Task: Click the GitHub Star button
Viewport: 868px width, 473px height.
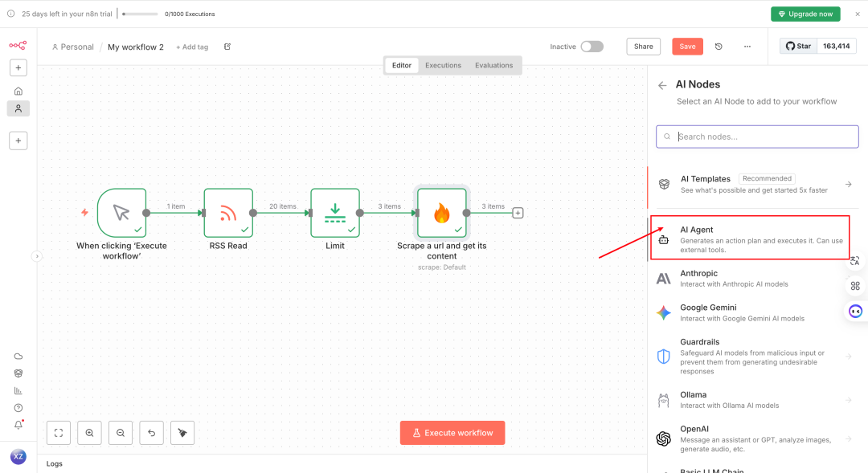Action: (798, 46)
